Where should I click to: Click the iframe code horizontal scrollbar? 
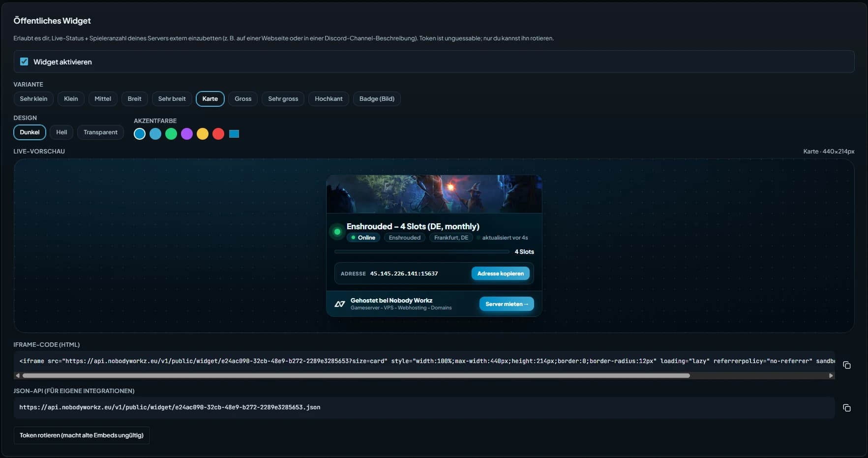356,375
